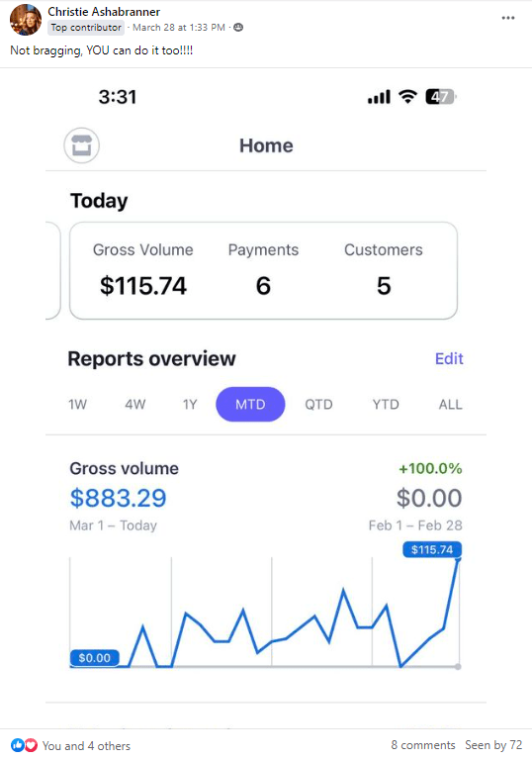The height and width of the screenshot is (760, 532).
Task: Open Christie Ashabranner's profile name link
Action: [104, 12]
